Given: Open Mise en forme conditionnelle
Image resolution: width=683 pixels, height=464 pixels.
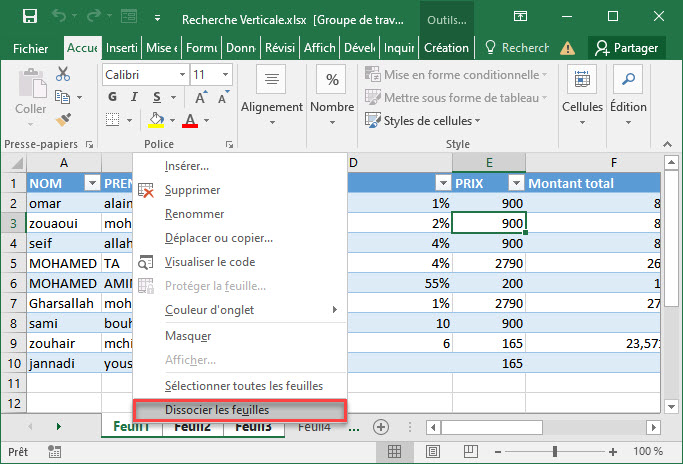Looking at the screenshot, I should point(456,75).
